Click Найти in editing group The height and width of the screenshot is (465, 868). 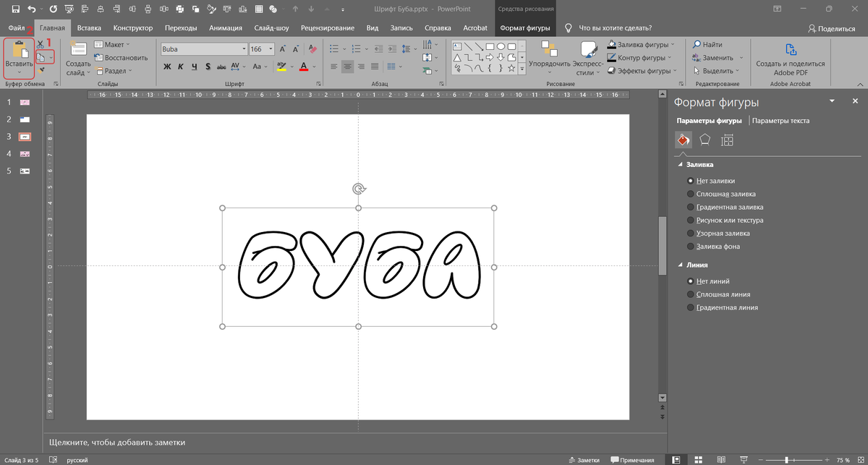pyautogui.click(x=707, y=45)
